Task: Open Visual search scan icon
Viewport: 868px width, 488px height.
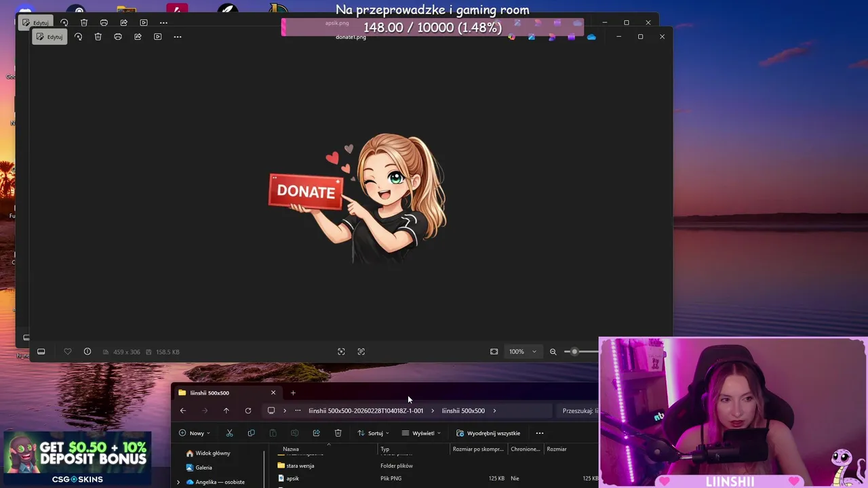Action: pos(341,352)
